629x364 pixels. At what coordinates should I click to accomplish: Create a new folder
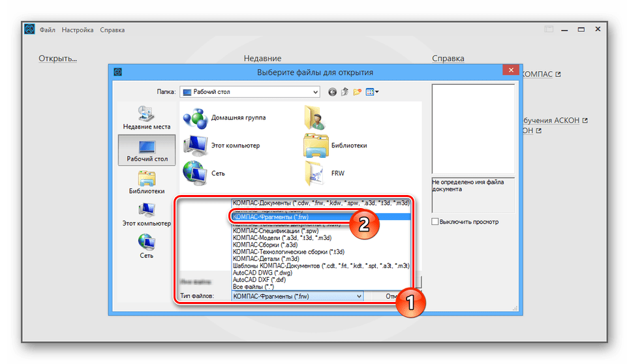(x=357, y=92)
